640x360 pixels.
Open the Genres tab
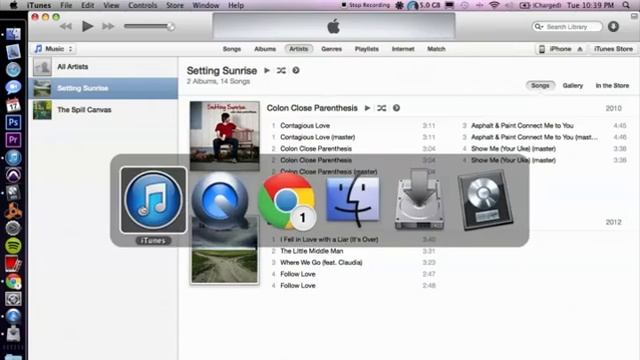[x=331, y=49]
